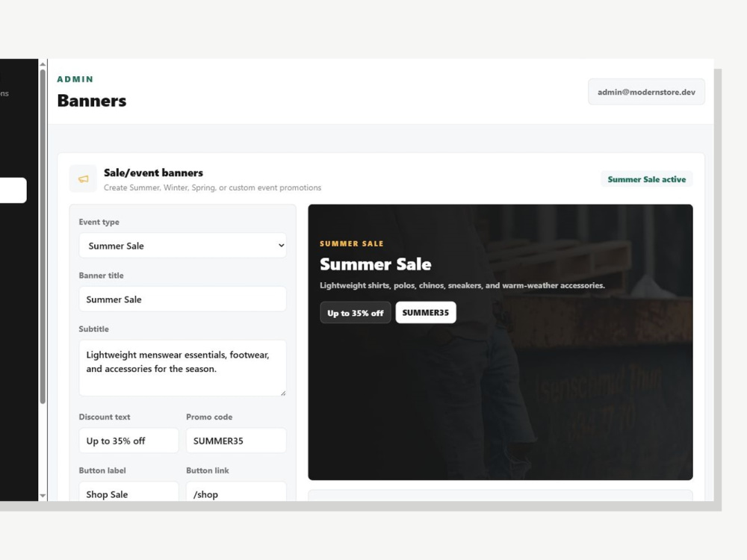Click the admin@modernstore.dev account button

click(x=646, y=92)
